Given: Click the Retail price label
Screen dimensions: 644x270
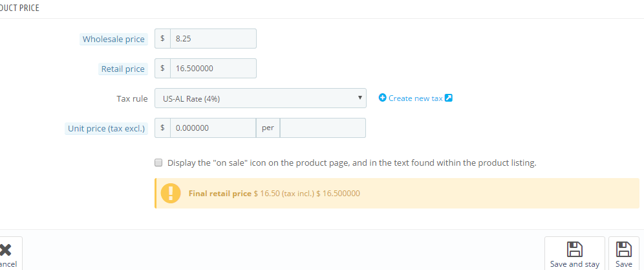Looking at the screenshot, I should click(x=123, y=69).
